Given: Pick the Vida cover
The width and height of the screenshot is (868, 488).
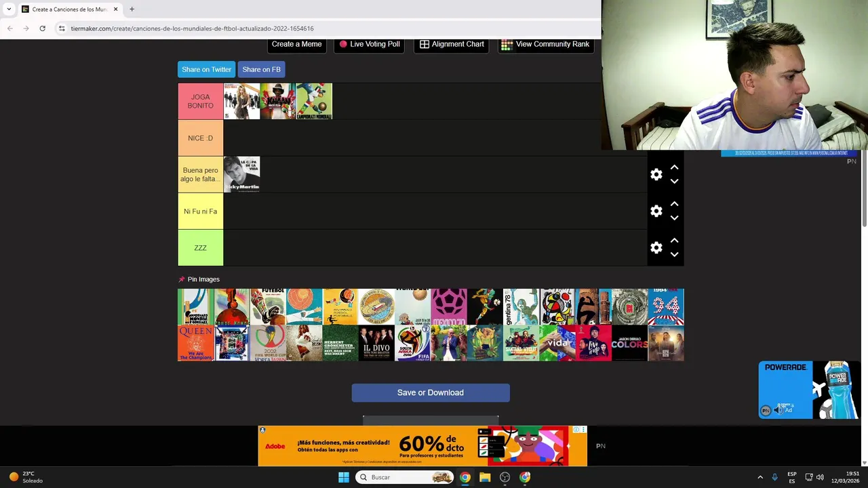Looking at the screenshot, I should (557, 343).
